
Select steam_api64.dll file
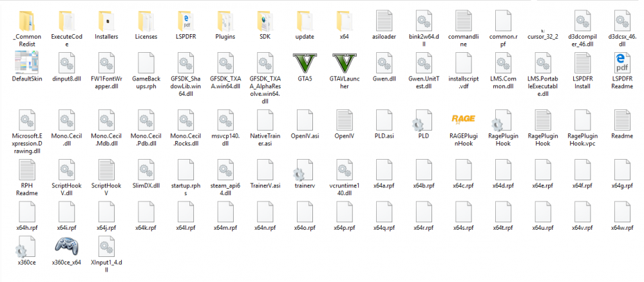(x=225, y=169)
